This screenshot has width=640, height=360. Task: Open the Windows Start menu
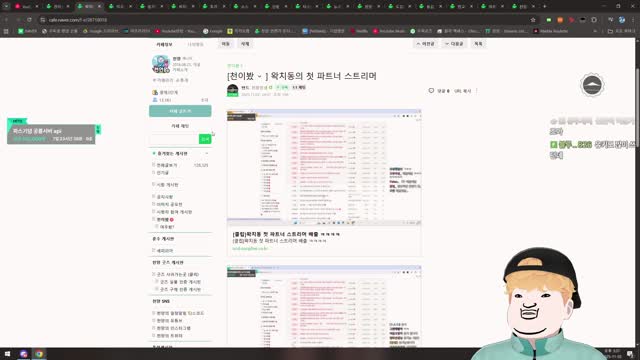[7, 354]
